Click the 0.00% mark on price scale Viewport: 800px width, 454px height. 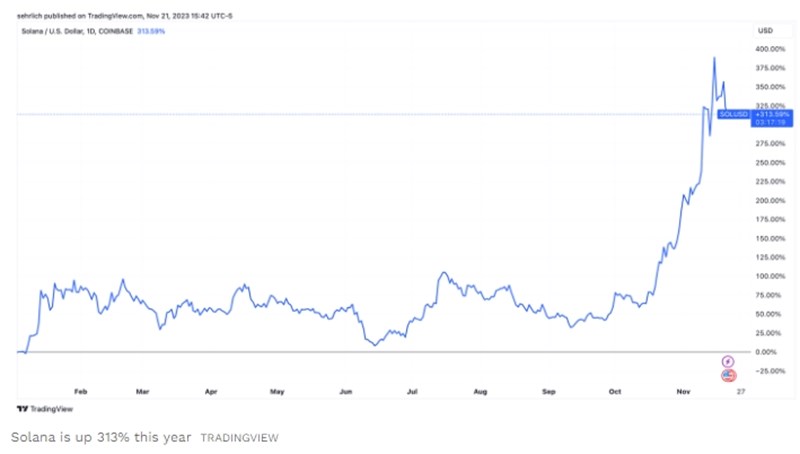pos(768,352)
